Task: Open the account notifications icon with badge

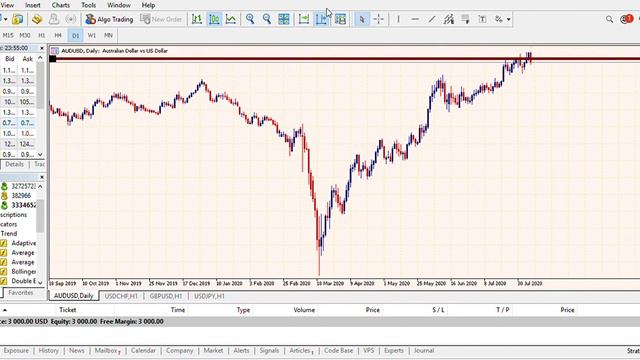Action: coord(626,19)
